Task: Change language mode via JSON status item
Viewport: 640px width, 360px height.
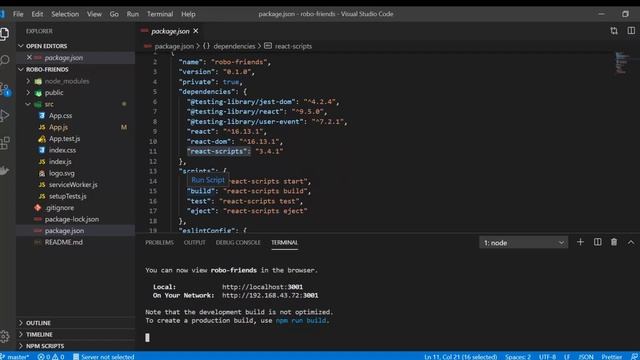Action: (586, 356)
